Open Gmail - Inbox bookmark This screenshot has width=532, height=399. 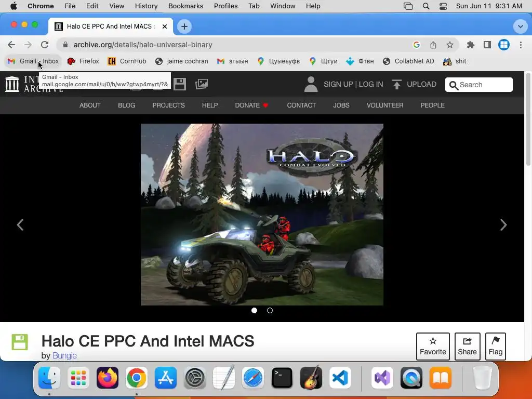(33, 61)
